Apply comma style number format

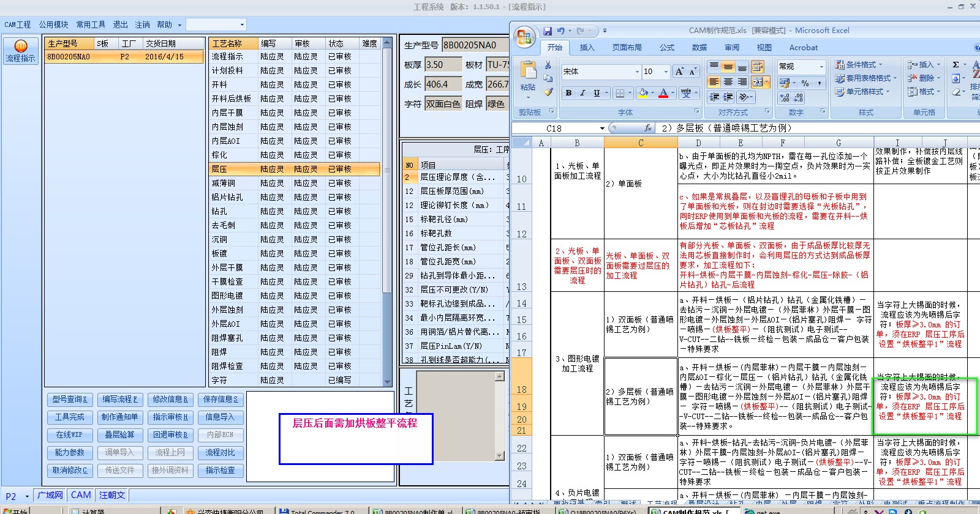coord(819,83)
